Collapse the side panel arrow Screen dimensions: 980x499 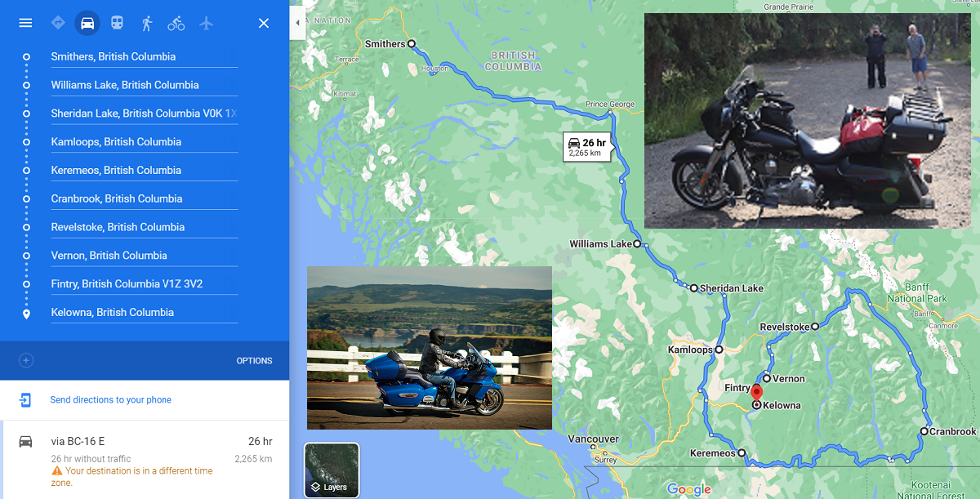(x=297, y=23)
